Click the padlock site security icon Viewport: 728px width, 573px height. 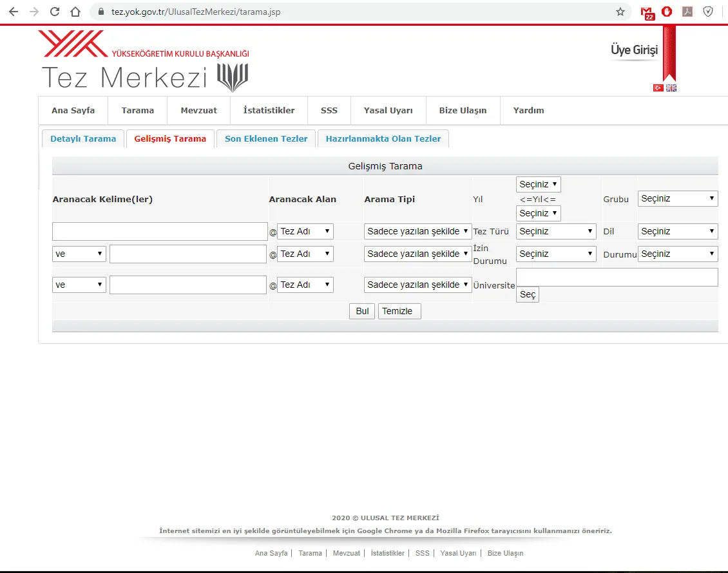(101, 12)
